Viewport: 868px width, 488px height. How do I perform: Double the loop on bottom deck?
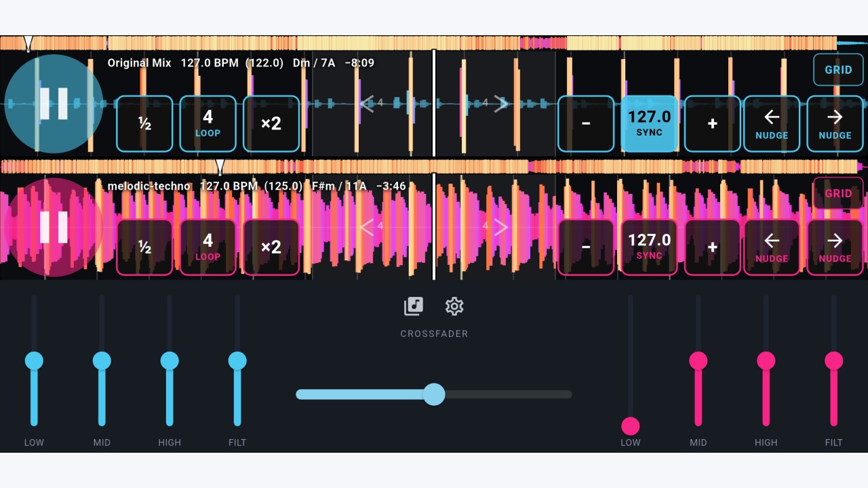click(x=271, y=247)
